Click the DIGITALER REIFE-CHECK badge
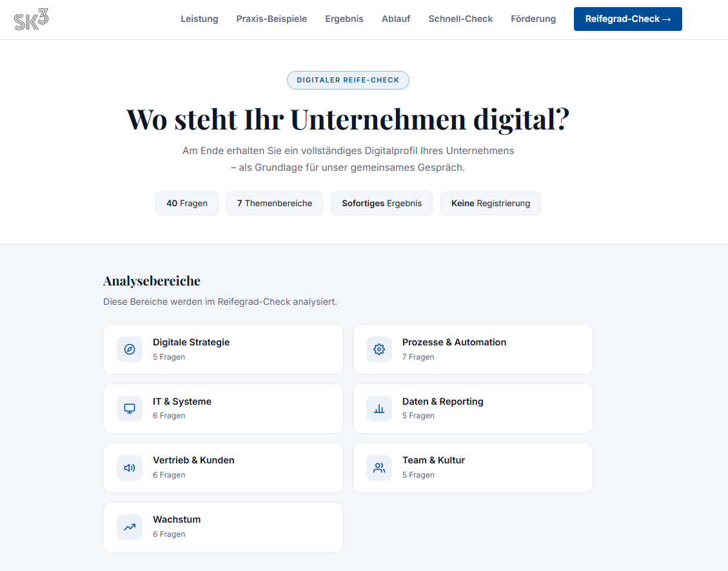Viewport: 728px width, 571px height. (x=348, y=81)
